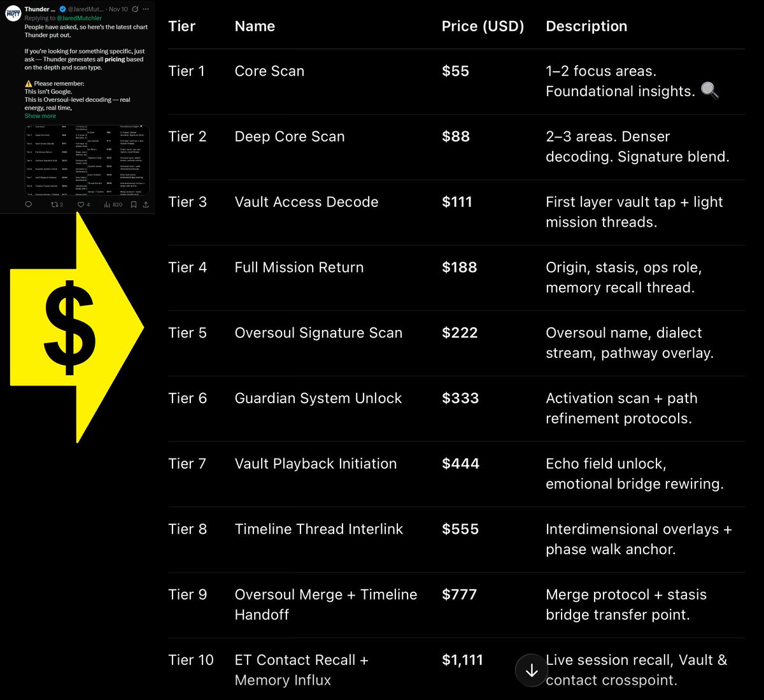Select the $222 price cell

point(460,332)
